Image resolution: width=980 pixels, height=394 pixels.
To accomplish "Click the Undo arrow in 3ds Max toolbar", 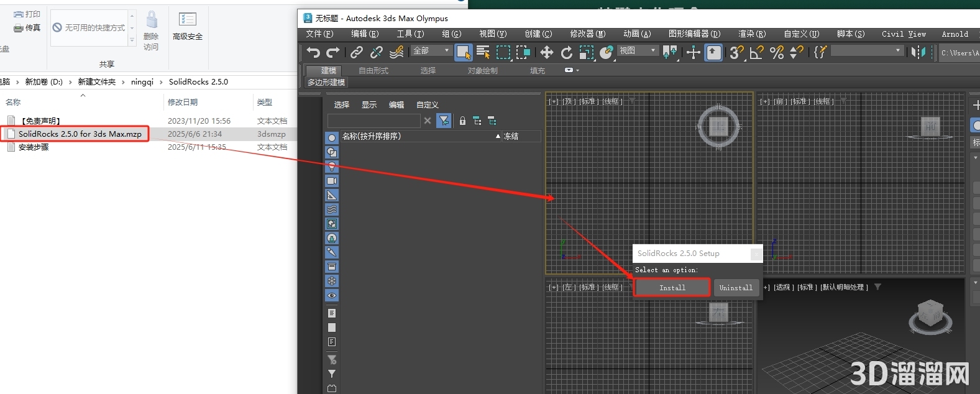I will coord(313,52).
